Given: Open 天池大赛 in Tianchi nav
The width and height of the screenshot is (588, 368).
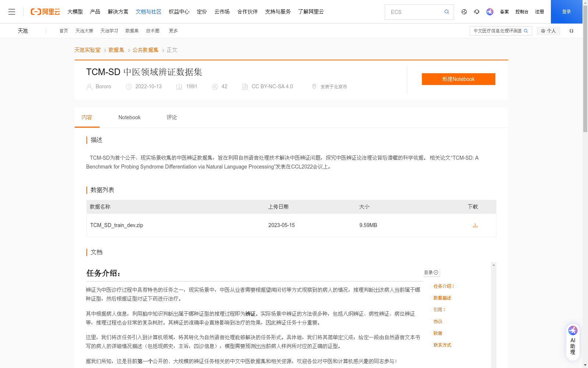Looking at the screenshot, I should [84, 31].
